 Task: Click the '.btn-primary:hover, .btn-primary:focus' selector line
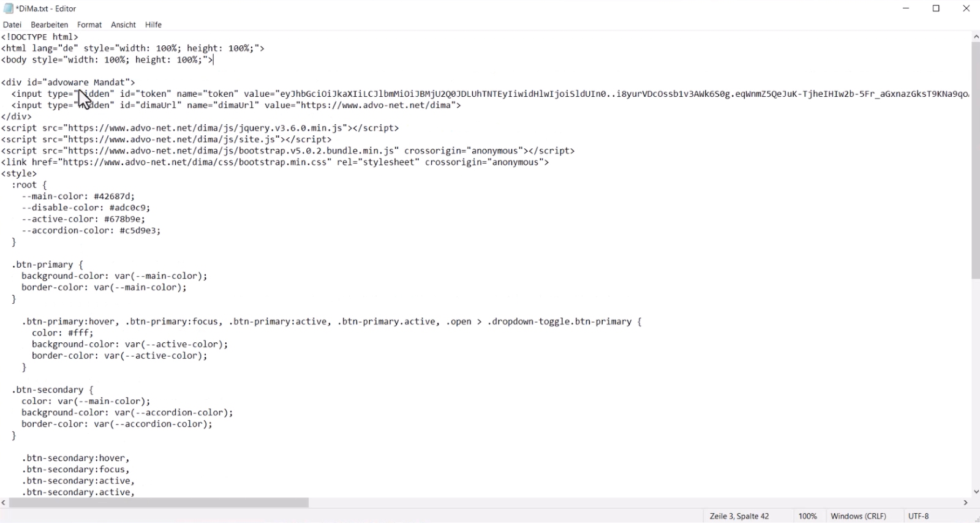point(332,322)
